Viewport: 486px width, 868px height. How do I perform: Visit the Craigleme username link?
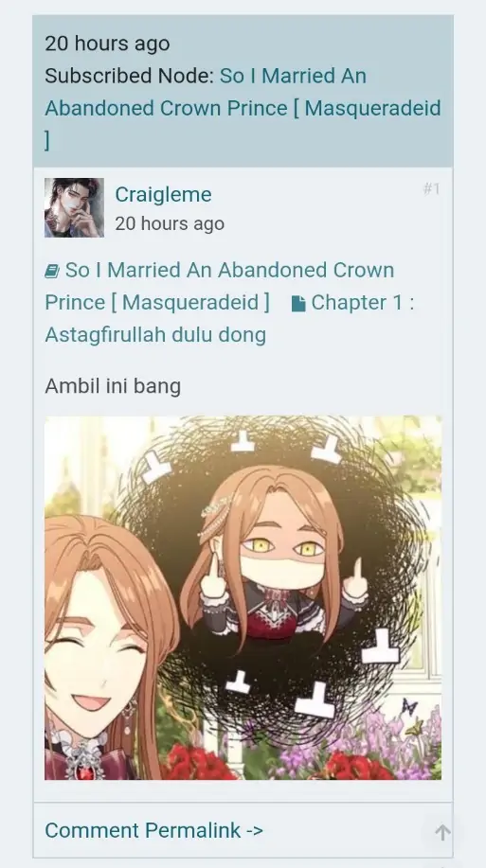(x=163, y=194)
